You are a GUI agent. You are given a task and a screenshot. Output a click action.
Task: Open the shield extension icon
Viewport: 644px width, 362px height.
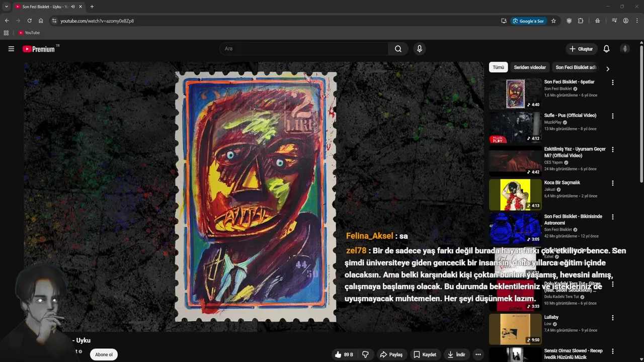click(x=569, y=21)
